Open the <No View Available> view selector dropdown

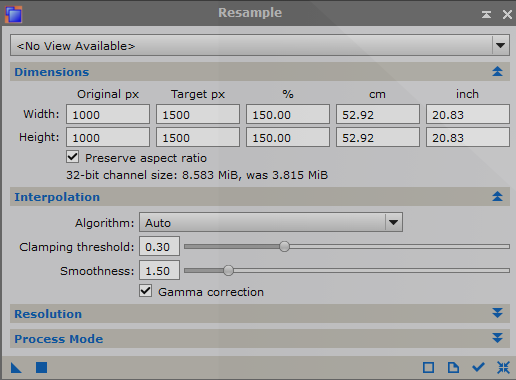[x=260, y=45]
